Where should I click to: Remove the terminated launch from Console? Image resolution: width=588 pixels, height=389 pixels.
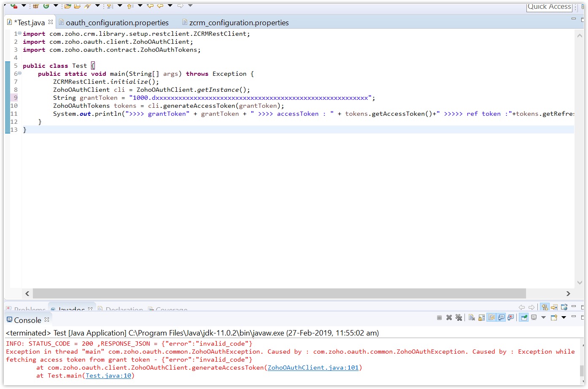coord(449,317)
